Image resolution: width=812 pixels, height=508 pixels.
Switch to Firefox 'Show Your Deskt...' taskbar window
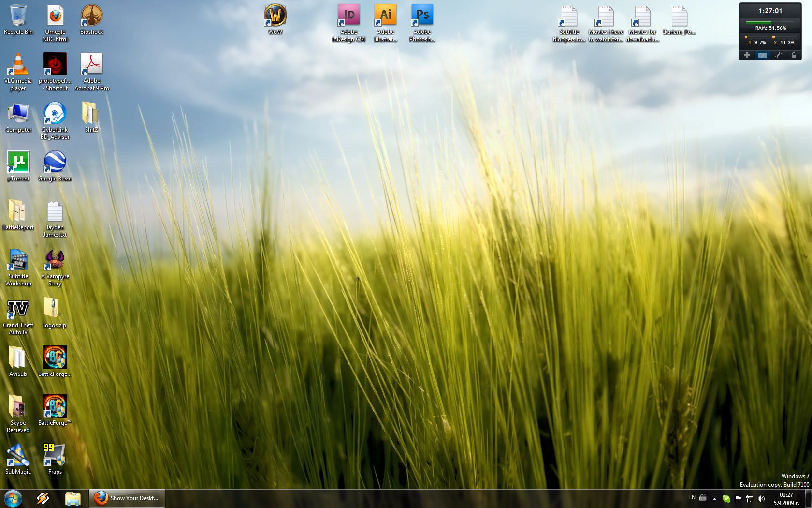127,498
